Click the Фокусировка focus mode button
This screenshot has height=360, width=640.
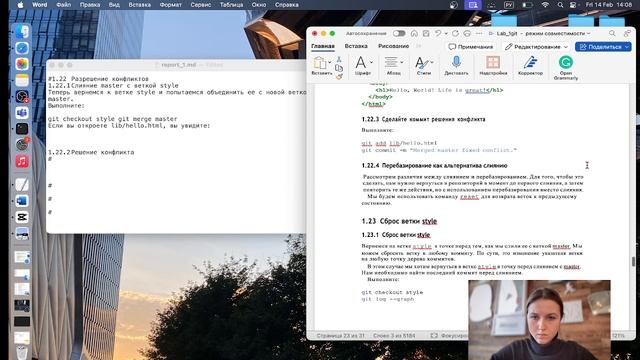[449, 336]
